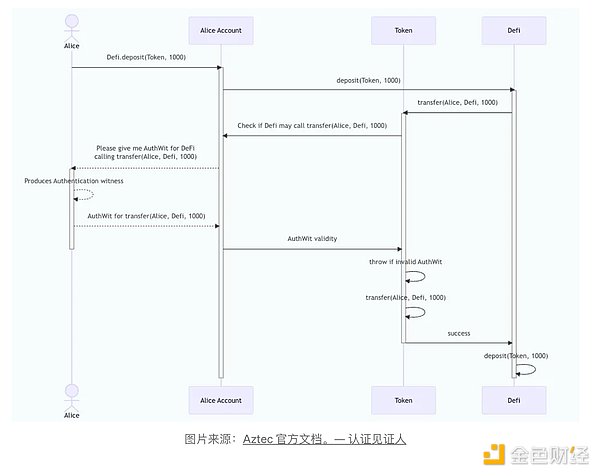
Task: Click the 'Defi.deposit(Token, 1000)' message label
Action: 146,58
